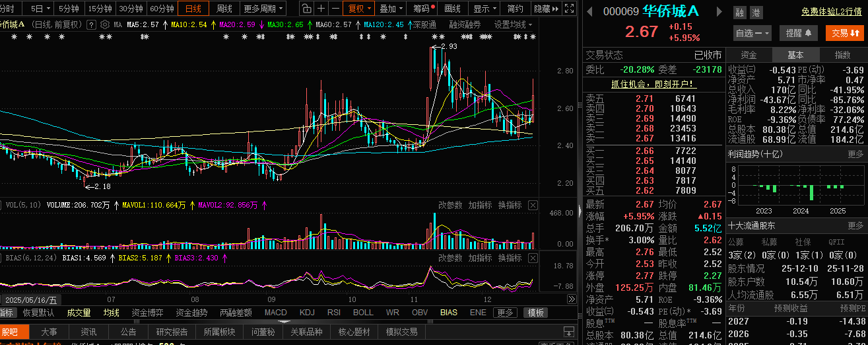
Task: Click the chart lock icon in toolbar
Action: click(x=307, y=9)
